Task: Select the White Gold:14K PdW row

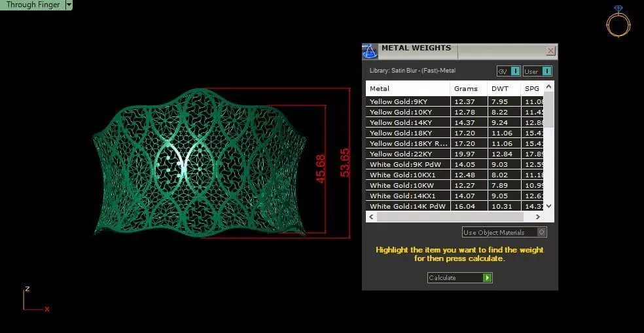Action: [455, 206]
